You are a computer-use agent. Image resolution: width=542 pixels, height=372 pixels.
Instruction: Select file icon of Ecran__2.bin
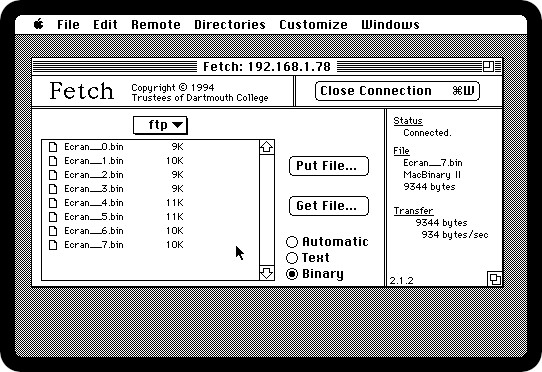[x=53, y=175]
